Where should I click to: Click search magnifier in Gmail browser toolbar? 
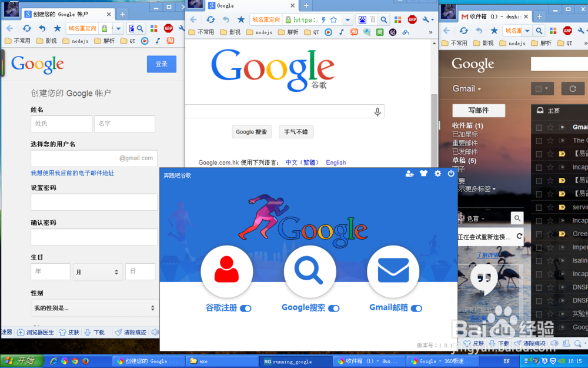pyautogui.click(x=539, y=31)
